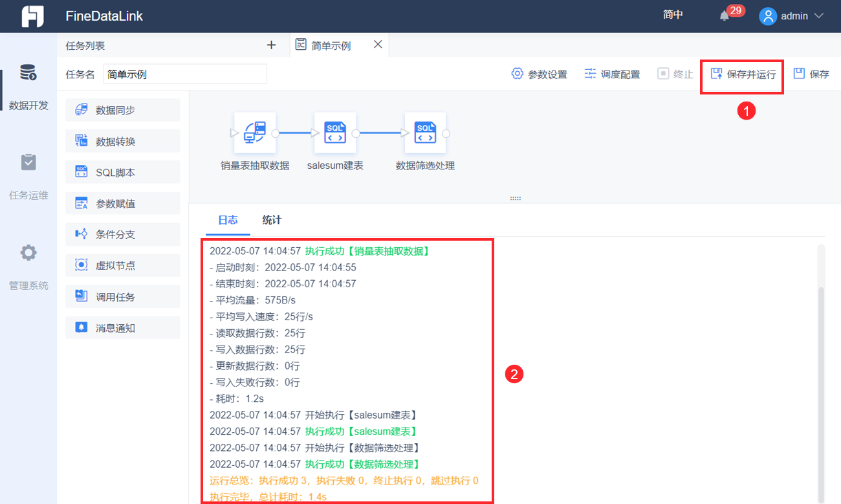Add a new task with plus icon
Image resolution: width=841 pixels, height=504 pixels.
272,45
